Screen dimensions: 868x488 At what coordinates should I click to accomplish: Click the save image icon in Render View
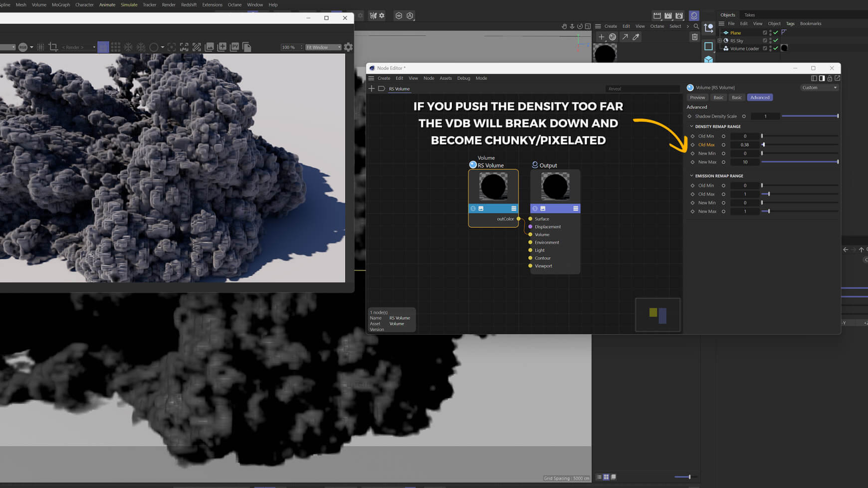pyautogui.click(x=210, y=47)
